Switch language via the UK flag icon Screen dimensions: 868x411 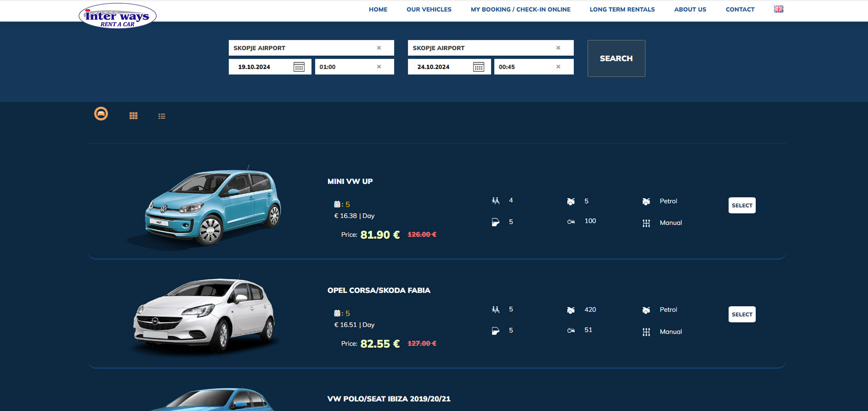click(x=779, y=9)
